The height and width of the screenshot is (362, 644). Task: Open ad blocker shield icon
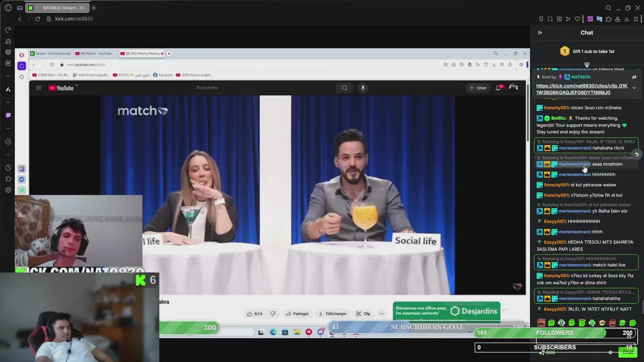[559, 19]
